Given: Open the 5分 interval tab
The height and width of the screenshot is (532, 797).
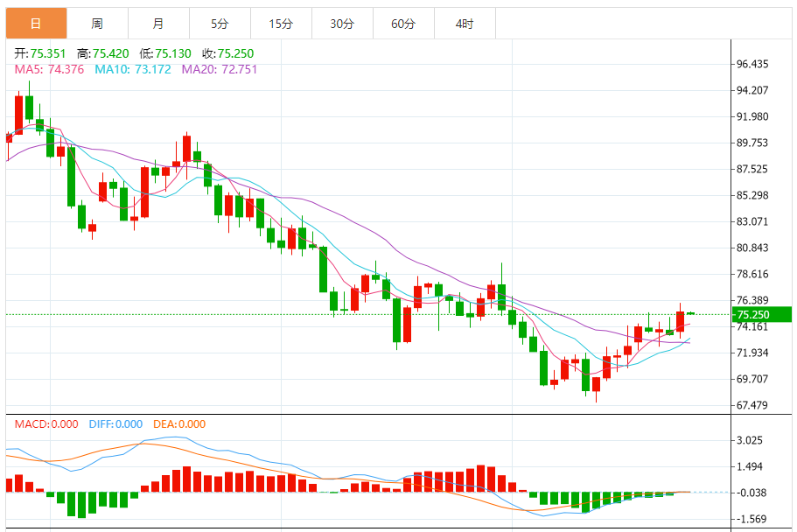Looking at the screenshot, I should click(220, 24).
